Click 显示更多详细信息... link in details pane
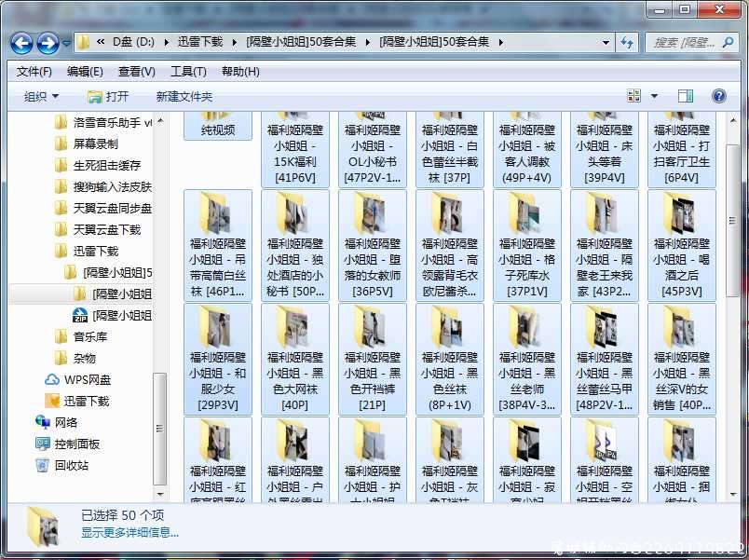749x560 pixels. pyautogui.click(x=129, y=533)
